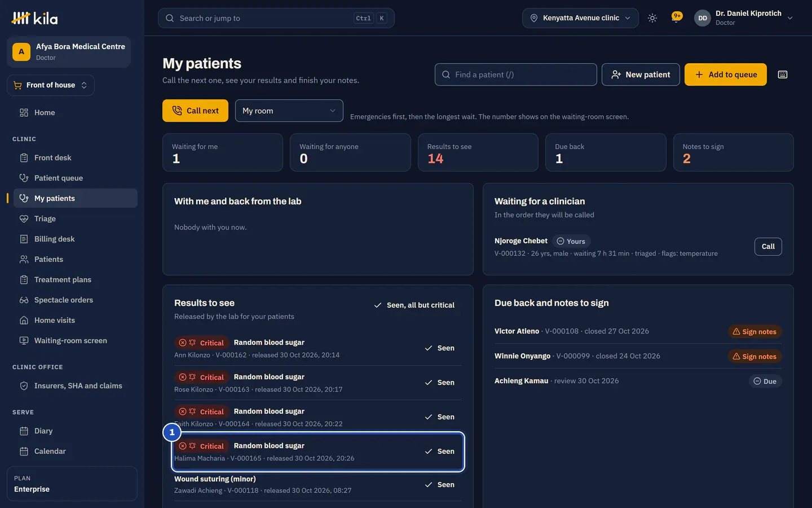Call patient Njoroge Chebet

(768, 247)
